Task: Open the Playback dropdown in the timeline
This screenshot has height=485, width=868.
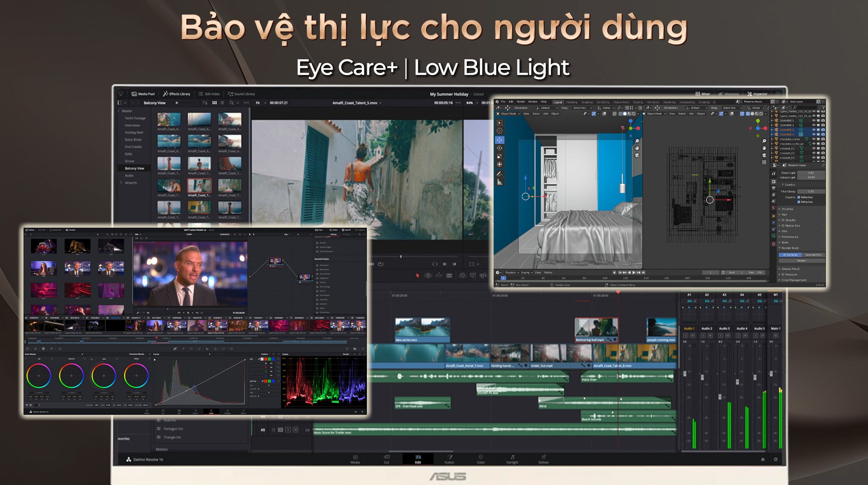Action: pos(512,272)
